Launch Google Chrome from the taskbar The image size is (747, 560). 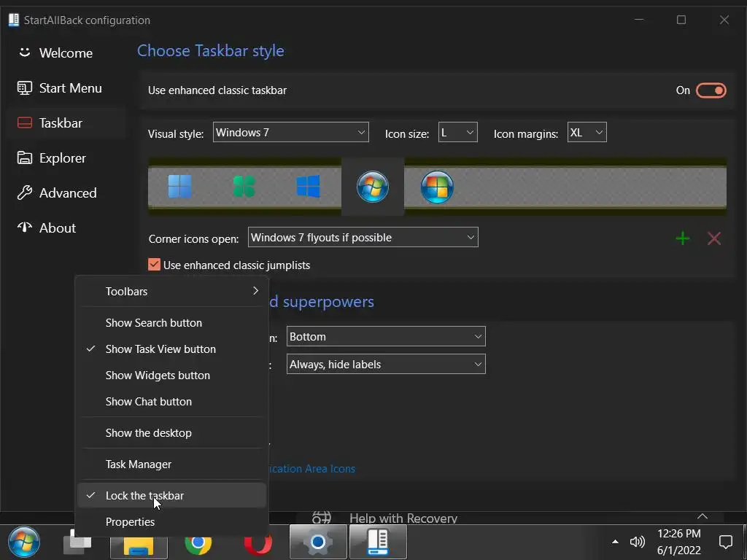[198, 542]
